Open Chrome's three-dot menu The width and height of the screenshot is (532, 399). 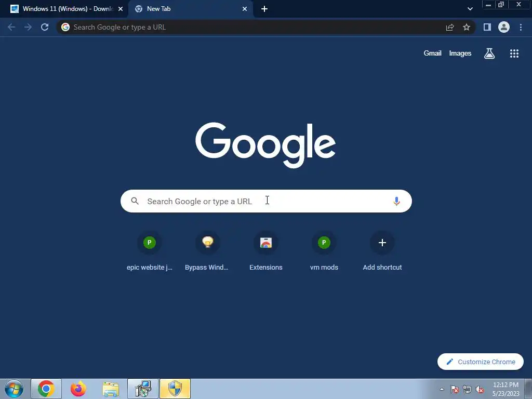click(521, 27)
